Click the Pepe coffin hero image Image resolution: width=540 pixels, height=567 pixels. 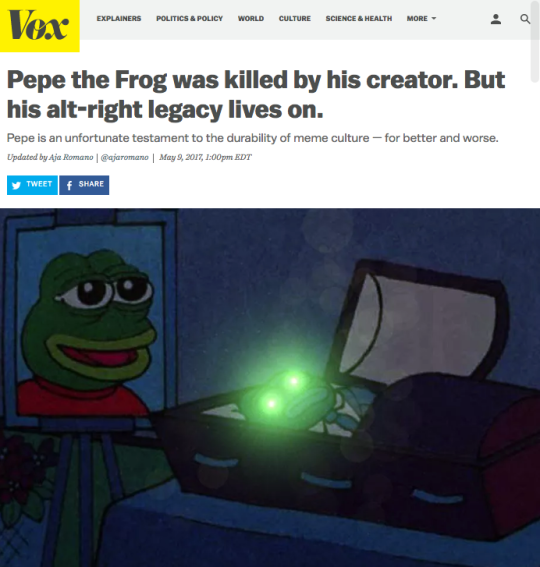point(270,387)
